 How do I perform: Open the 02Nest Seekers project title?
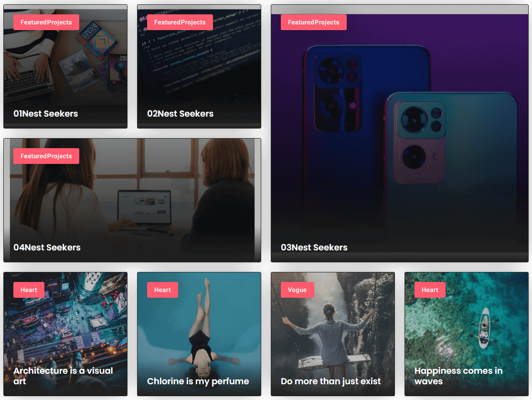tap(180, 114)
